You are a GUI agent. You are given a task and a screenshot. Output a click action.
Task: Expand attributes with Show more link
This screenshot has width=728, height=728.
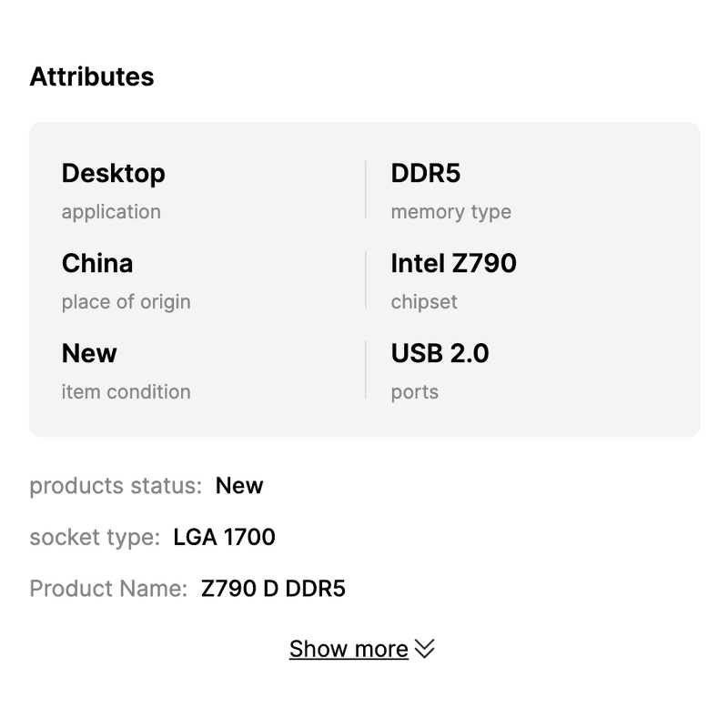click(x=349, y=649)
